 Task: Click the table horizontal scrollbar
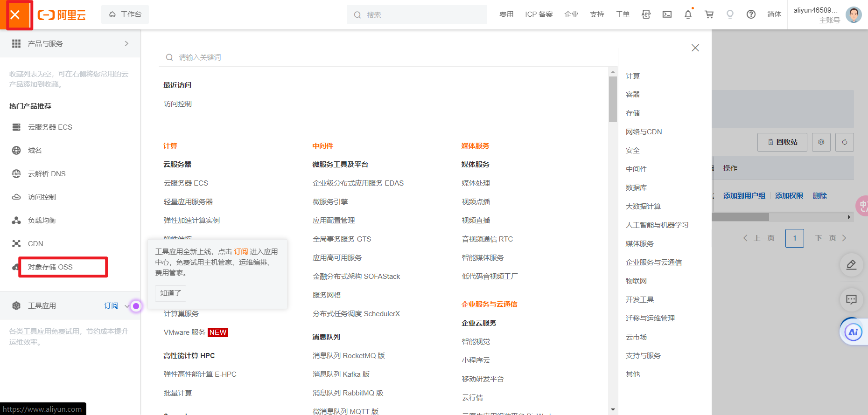[741, 217]
